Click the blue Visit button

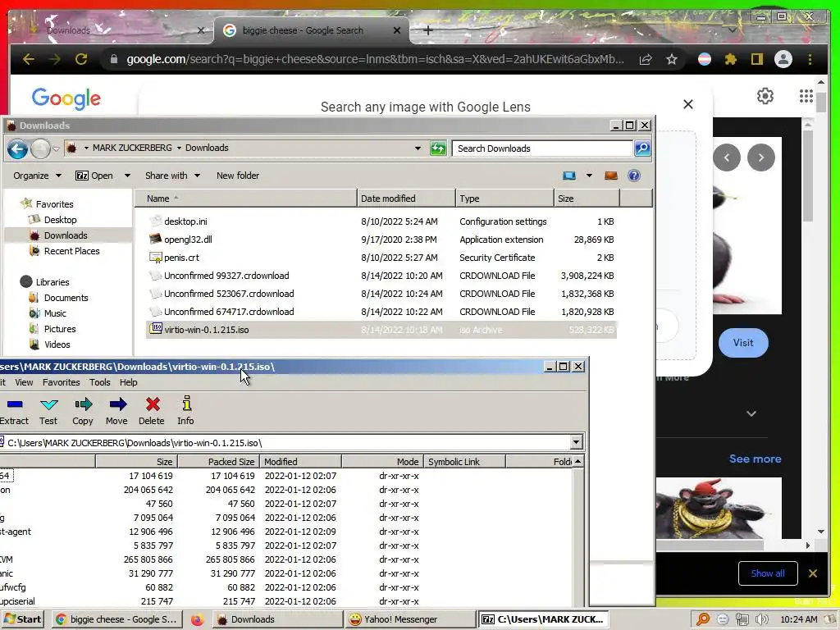pos(743,343)
